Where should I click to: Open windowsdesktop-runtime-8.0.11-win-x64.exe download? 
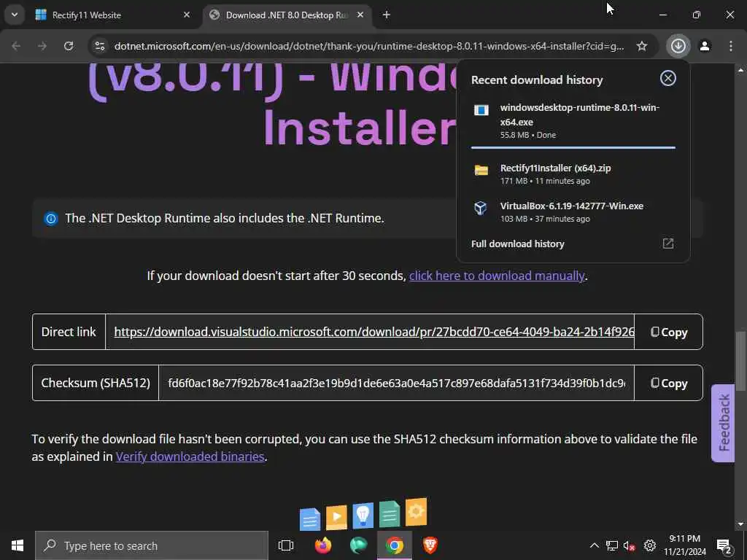pos(573,121)
